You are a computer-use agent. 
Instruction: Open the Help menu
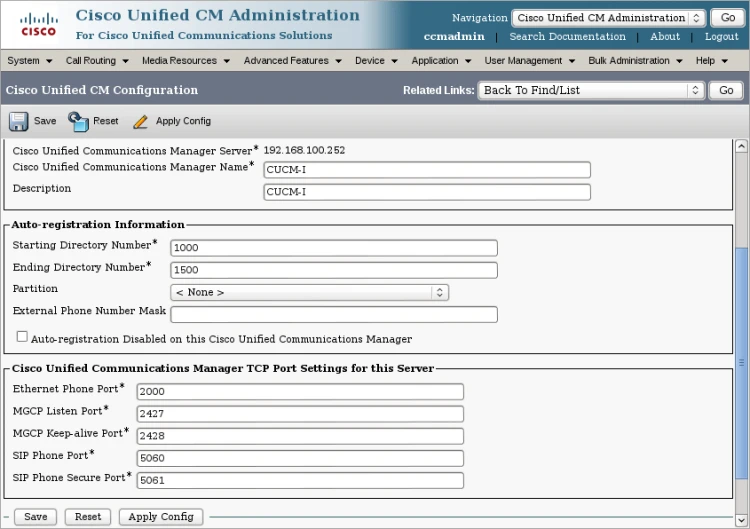coord(712,61)
